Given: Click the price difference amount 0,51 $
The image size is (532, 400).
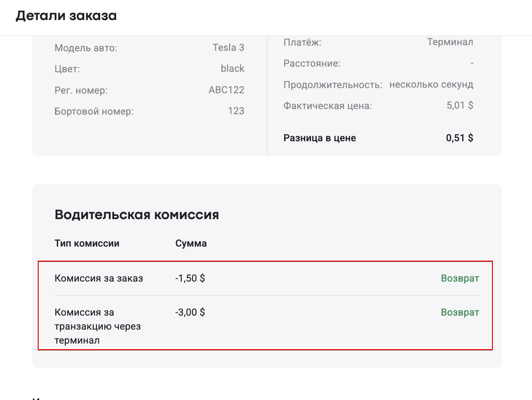Looking at the screenshot, I should tap(459, 138).
